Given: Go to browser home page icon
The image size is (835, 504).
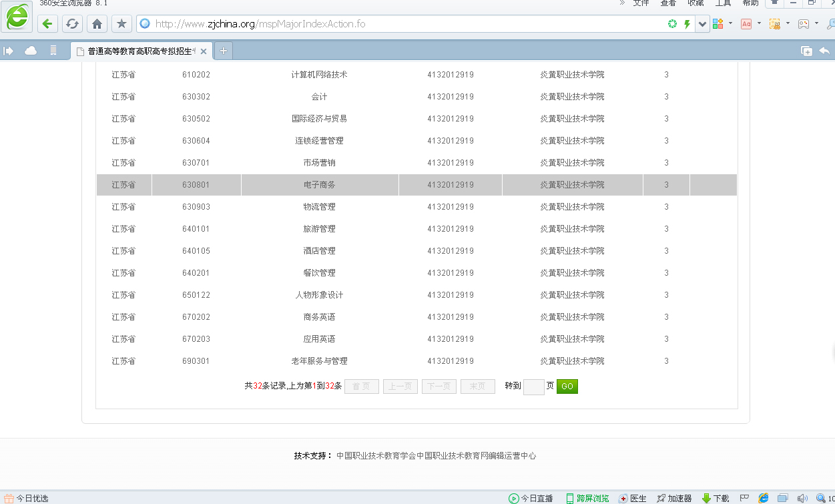Looking at the screenshot, I should [x=97, y=24].
